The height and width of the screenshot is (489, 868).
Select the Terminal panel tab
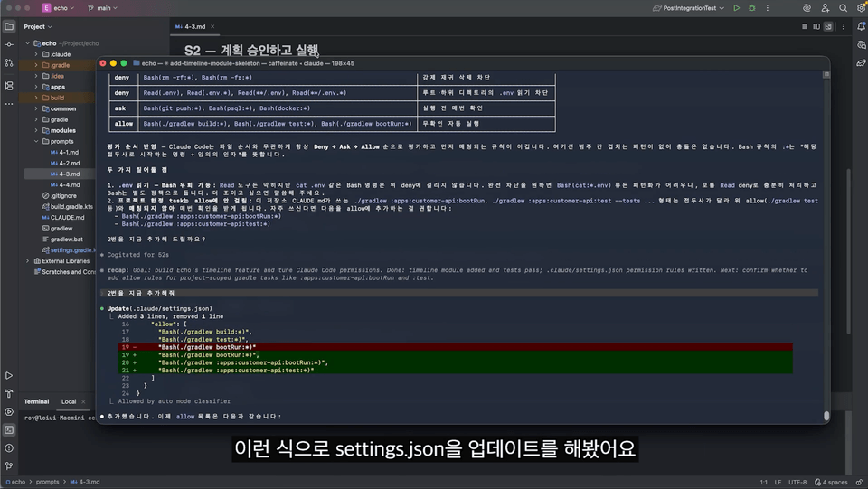[36, 401]
